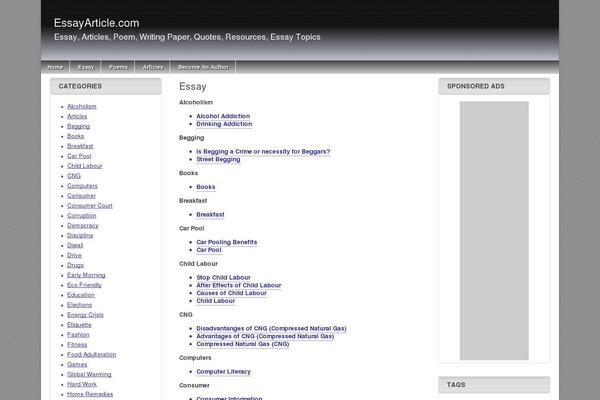
Task: Open Drugs category link
Action: pyautogui.click(x=75, y=266)
